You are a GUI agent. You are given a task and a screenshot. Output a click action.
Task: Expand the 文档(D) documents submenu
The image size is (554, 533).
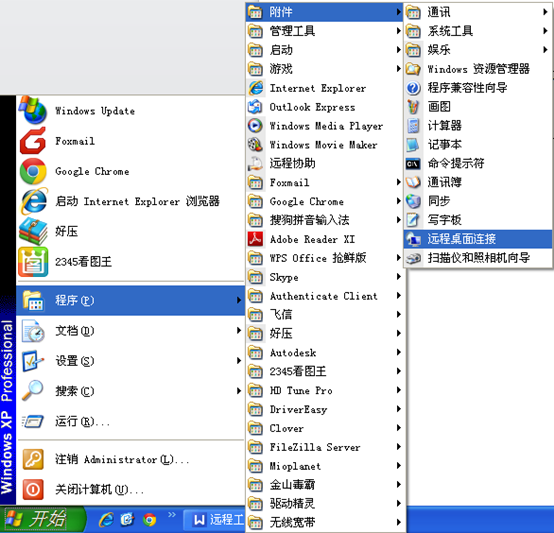point(130,331)
